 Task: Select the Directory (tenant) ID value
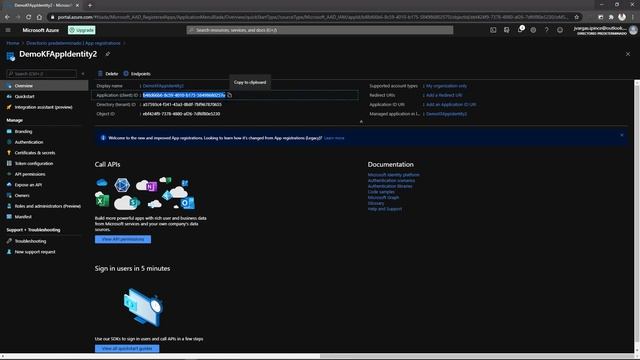click(x=182, y=104)
